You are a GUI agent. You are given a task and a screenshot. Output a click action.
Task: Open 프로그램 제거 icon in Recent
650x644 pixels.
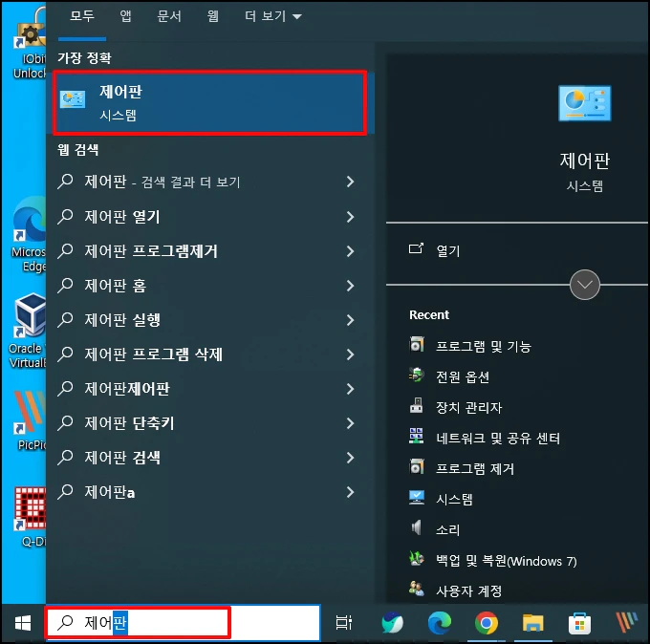point(417,467)
